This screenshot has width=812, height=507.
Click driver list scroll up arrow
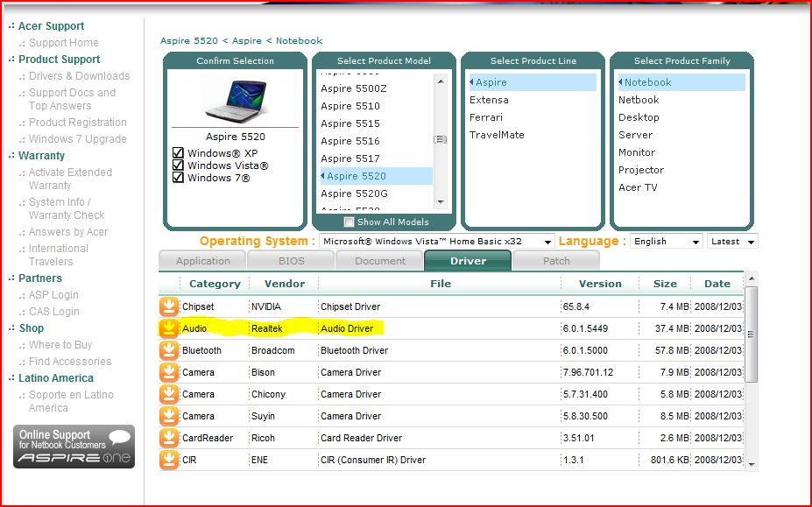coord(752,278)
